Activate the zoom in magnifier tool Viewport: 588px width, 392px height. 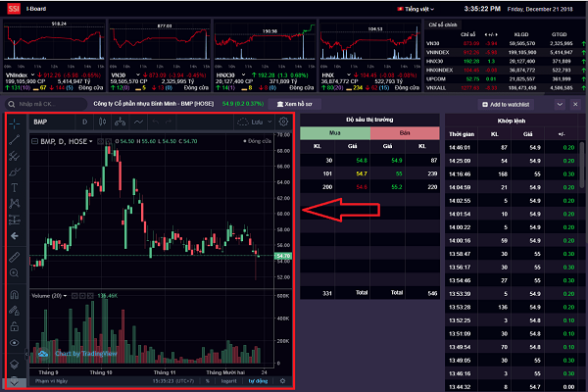[15, 271]
